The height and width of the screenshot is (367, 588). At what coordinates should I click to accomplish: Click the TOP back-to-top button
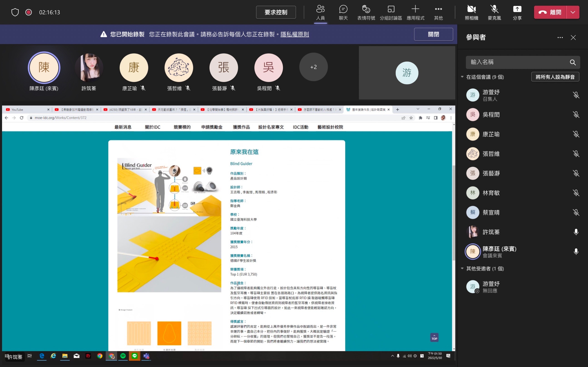434,337
